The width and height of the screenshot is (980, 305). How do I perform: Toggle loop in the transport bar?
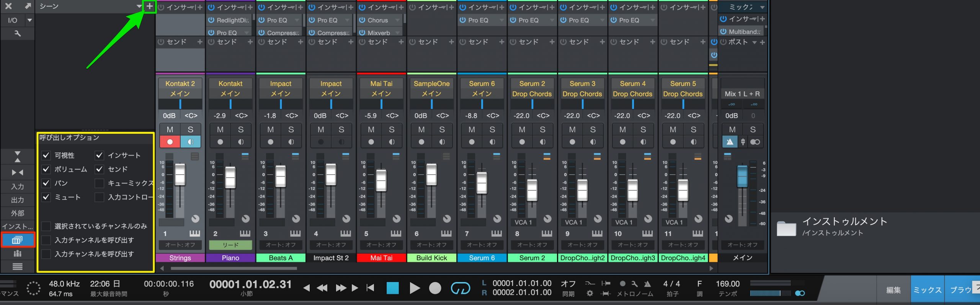460,288
